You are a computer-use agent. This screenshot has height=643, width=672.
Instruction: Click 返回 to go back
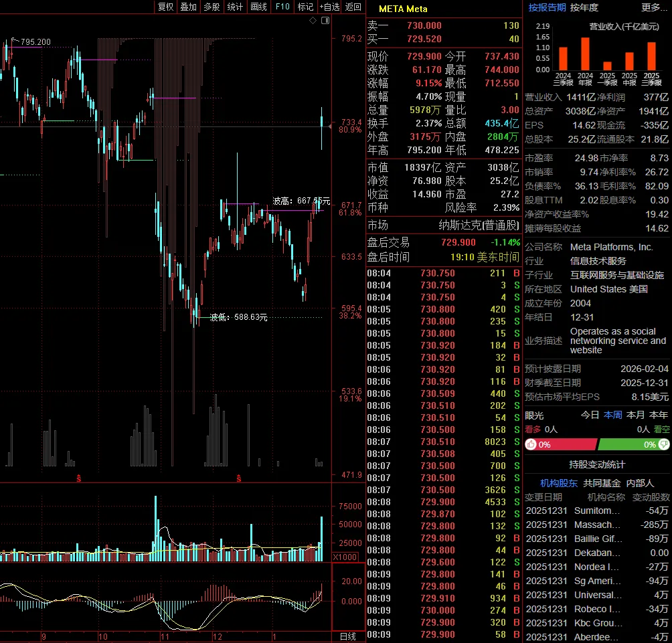pyautogui.click(x=353, y=7)
